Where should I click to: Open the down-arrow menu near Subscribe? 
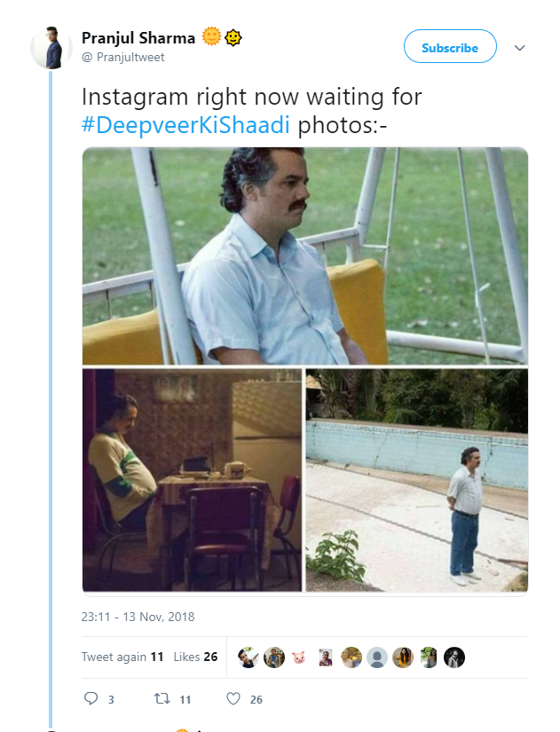click(x=520, y=48)
